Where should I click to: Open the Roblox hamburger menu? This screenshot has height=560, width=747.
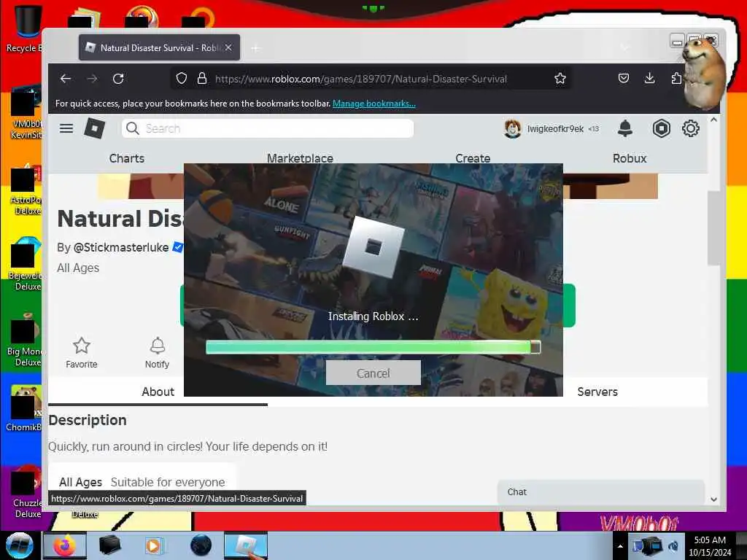(66, 128)
